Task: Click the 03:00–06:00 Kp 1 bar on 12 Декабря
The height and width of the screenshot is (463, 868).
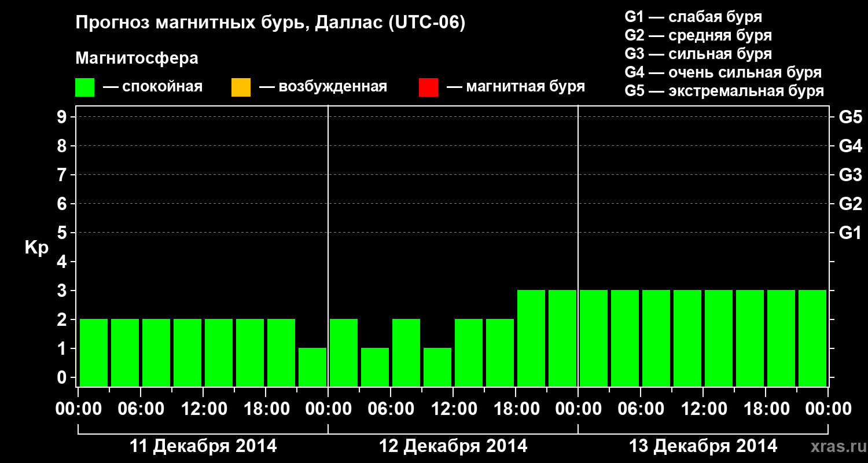Action: [375, 367]
